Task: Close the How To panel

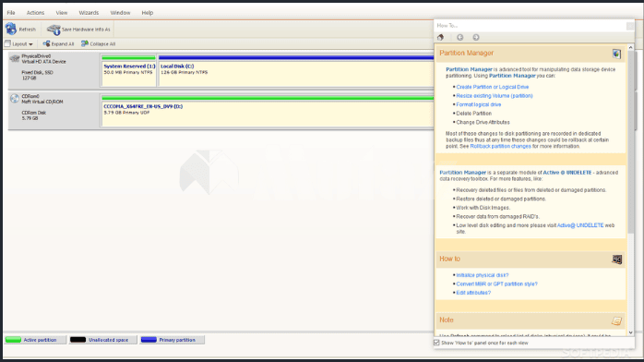Action: point(629,26)
